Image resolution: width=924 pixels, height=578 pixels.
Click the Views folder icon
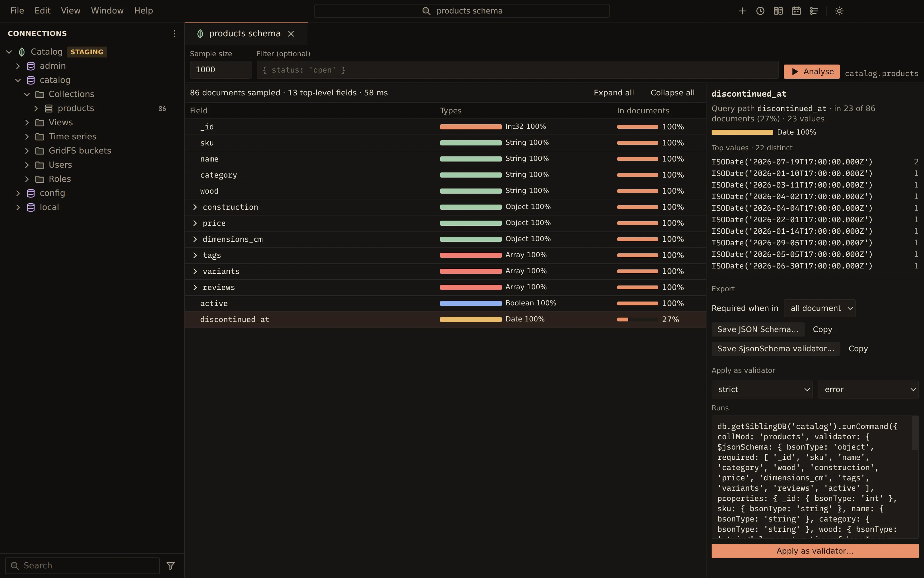40,123
